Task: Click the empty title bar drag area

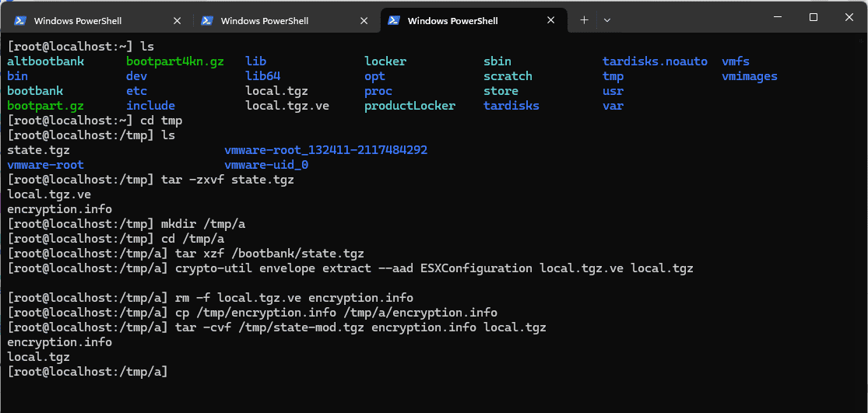Action: click(685, 19)
